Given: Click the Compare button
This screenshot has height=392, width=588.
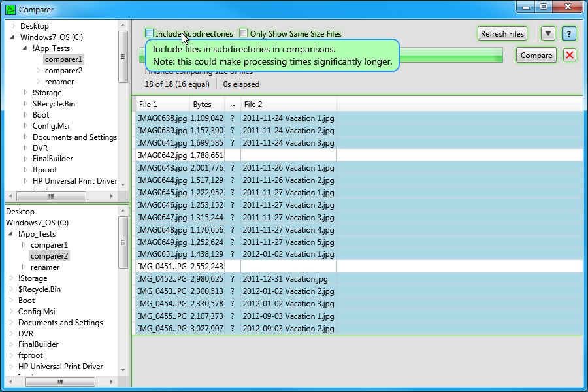Looking at the screenshot, I should [536, 56].
